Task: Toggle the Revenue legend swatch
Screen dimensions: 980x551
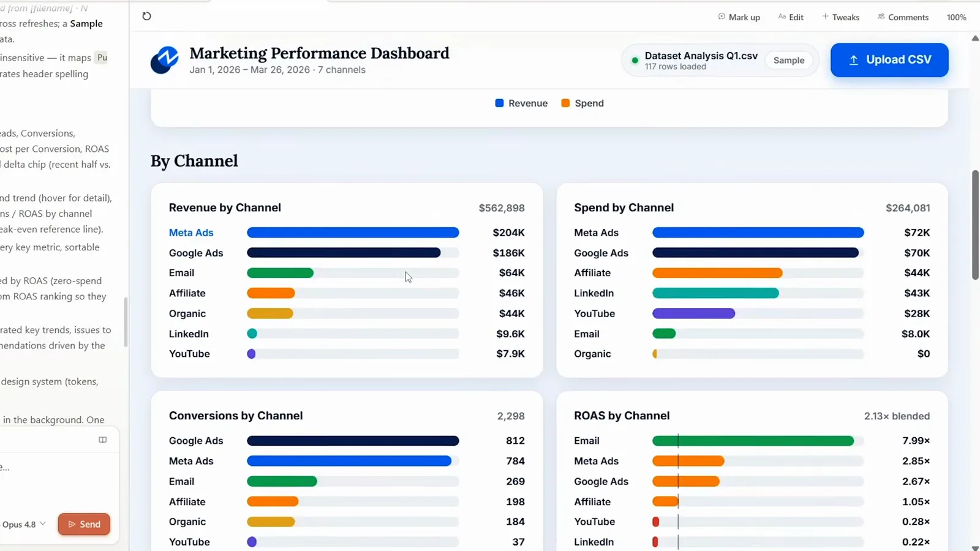Action: 499,103
